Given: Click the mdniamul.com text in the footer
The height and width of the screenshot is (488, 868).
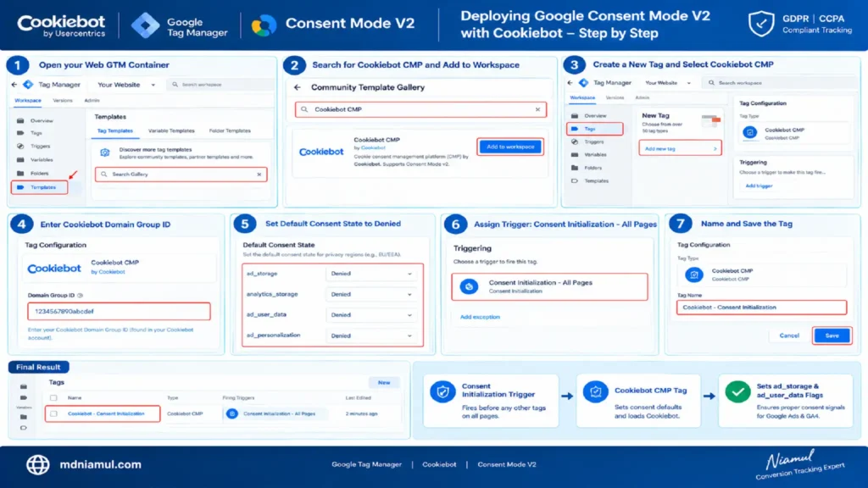Looking at the screenshot, I should [x=100, y=465].
